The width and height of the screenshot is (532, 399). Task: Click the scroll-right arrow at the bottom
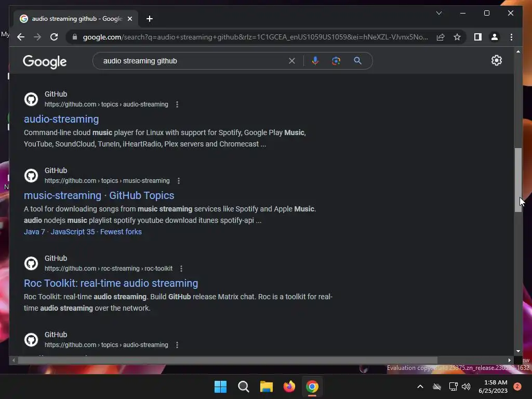point(509,361)
